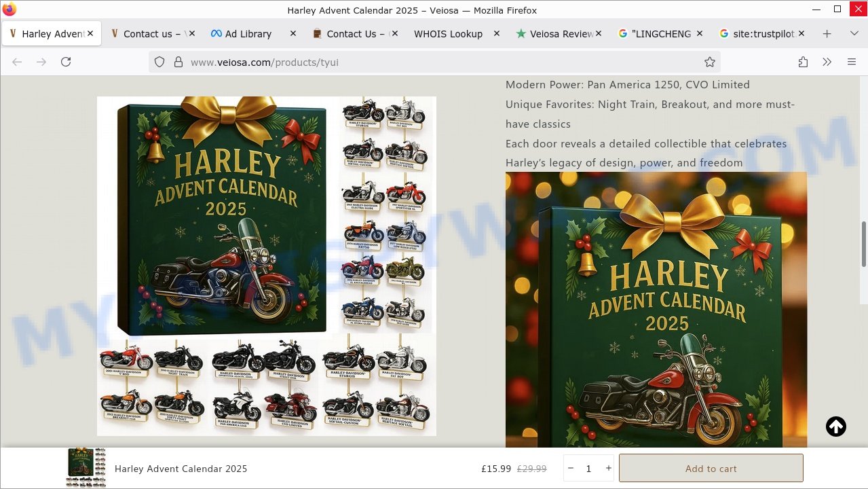Screen dimensions: 868x489
Task: Open the Firefox application menu
Action: (851, 62)
